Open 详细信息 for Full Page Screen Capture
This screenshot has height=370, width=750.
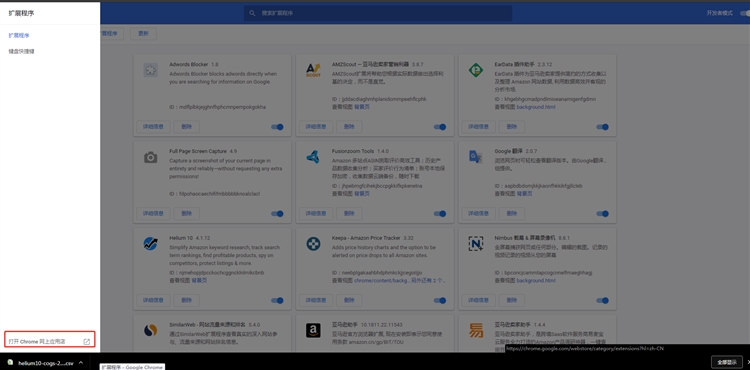click(154, 214)
